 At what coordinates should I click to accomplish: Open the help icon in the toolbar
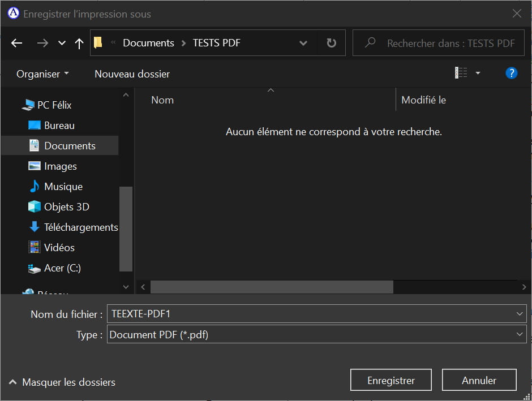(511, 72)
